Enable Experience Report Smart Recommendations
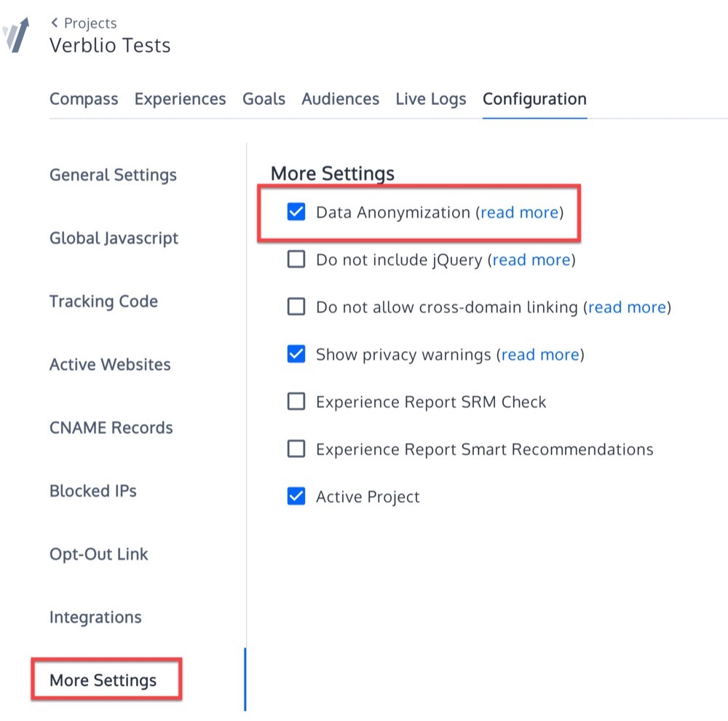 [x=296, y=449]
